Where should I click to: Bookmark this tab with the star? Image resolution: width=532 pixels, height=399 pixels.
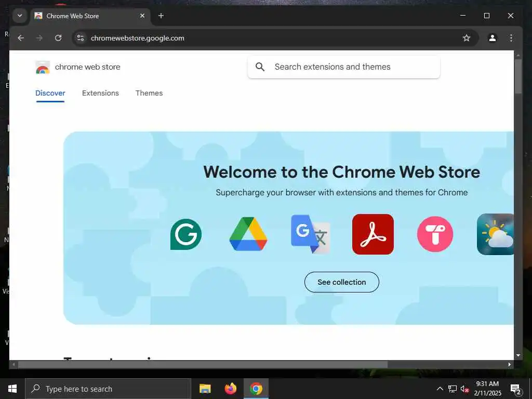coord(467,38)
